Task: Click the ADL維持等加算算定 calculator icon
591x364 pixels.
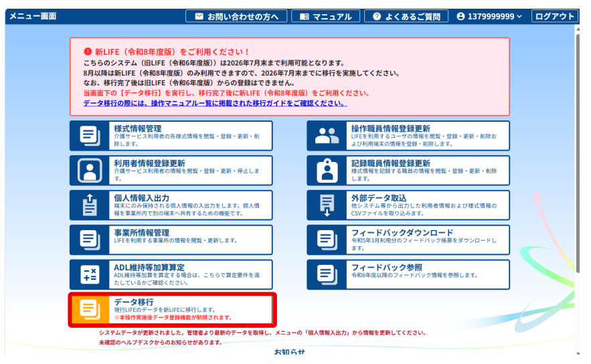Action: click(90, 275)
